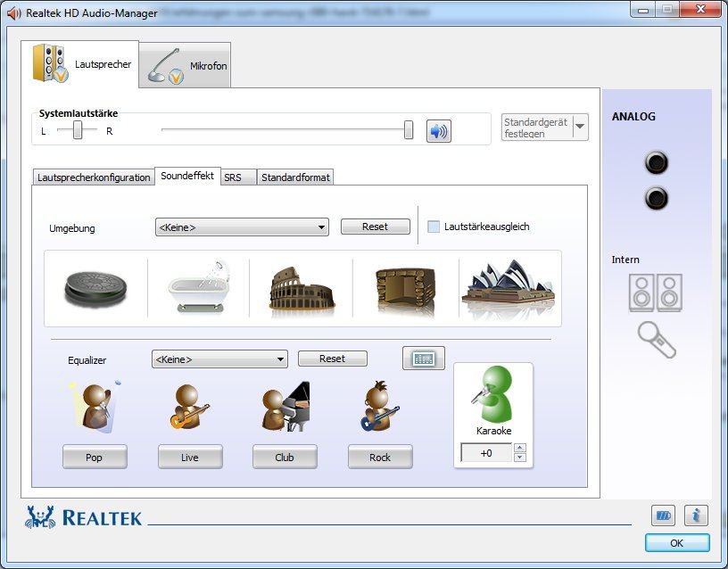Click the internal speakers icon
Image resolution: width=728 pixels, height=569 pixels.
[656, 293]
